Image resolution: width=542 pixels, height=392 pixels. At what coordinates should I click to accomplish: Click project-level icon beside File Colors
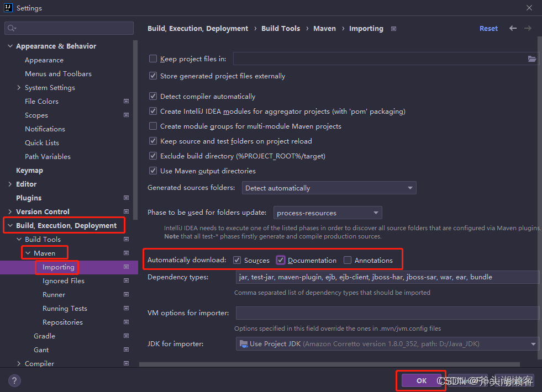pos(126,101)
